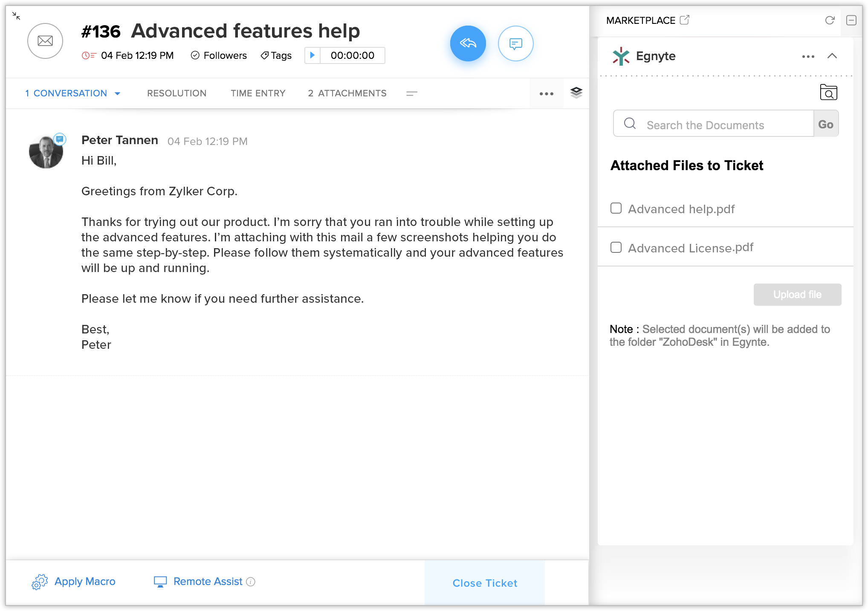The image size is (868, 611).
Task: Open Marketplace in external window icon
Action: (x=684, y=20)
